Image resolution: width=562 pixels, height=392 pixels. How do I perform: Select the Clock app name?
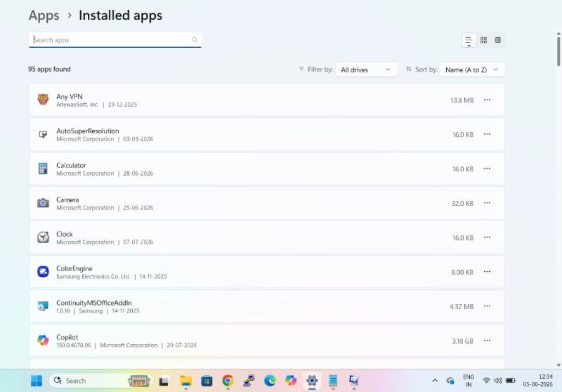click(x=64, y=234)
